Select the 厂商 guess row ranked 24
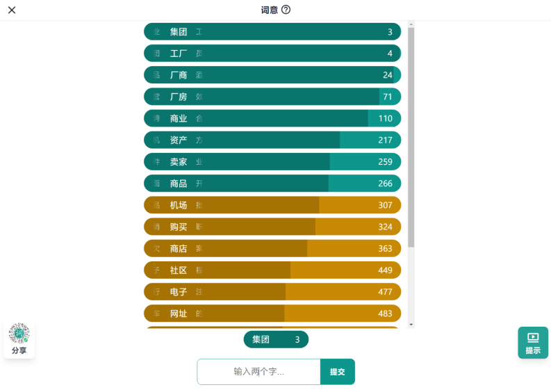551x392 pixels. pyautogui.click(x=272, y=75)
